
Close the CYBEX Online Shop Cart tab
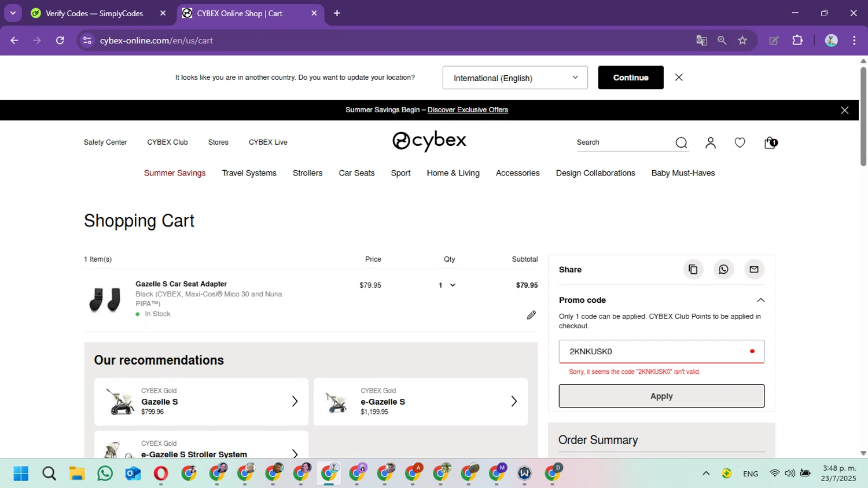click(314, 13)
